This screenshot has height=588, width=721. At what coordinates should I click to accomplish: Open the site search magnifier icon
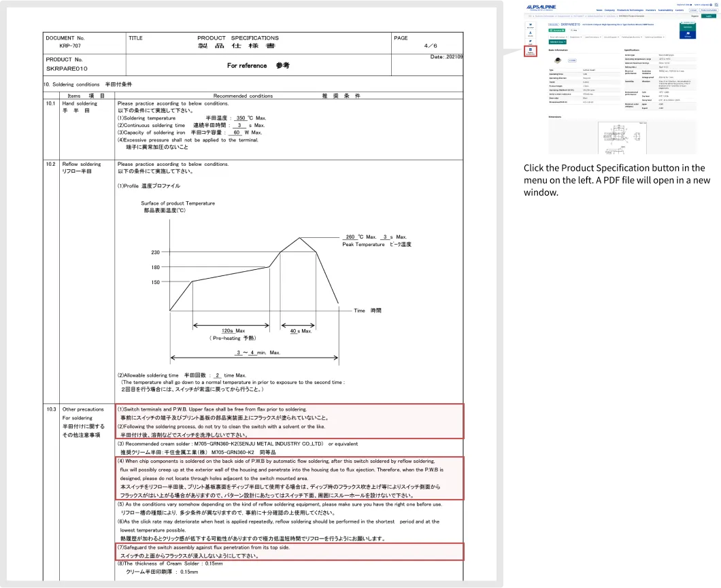tap(716, 4)
